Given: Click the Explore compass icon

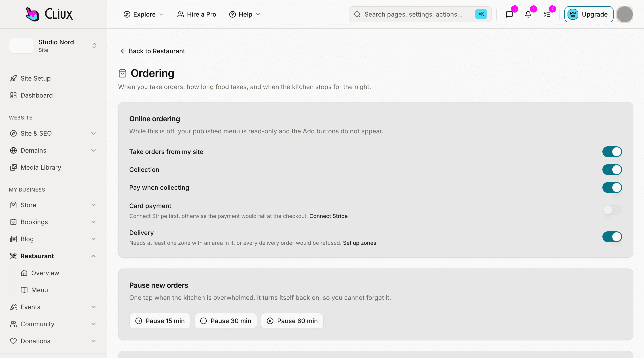Looking at the screenshot, I should (127, 14).
